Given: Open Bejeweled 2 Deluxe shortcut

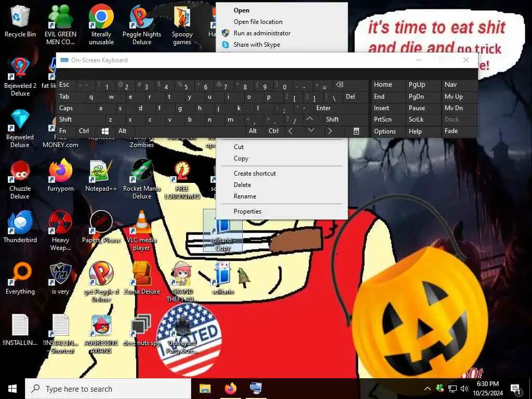Looking at the screenshot, I should click(20, 76).
